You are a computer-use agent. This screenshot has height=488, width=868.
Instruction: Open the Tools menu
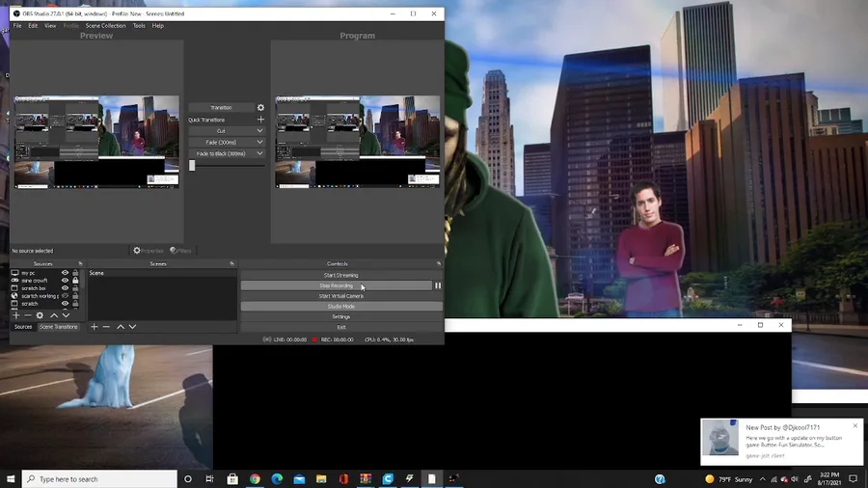[139, 25]
